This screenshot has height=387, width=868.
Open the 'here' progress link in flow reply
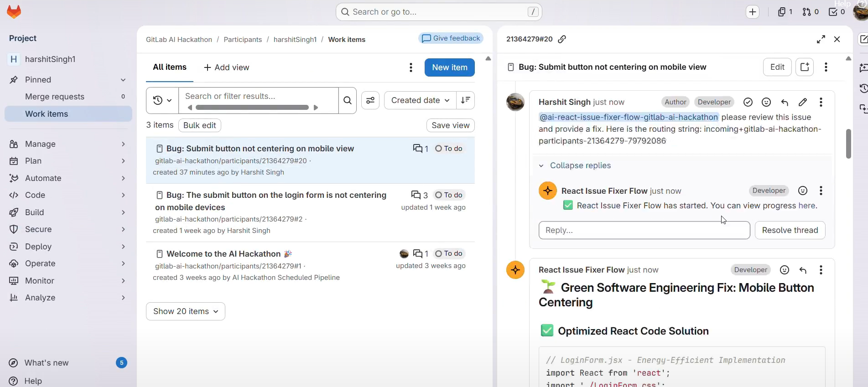(x=806, y=206)
